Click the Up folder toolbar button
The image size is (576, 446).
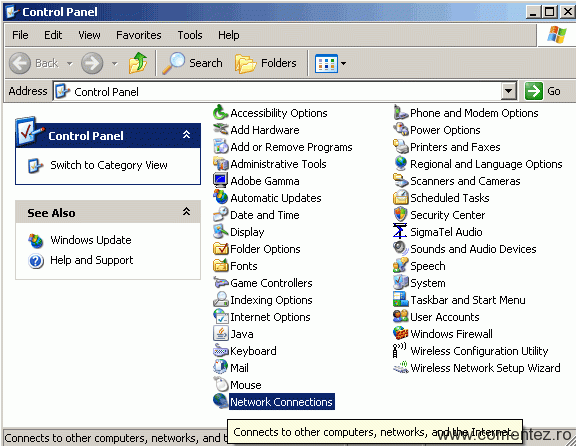click(138, 63)
